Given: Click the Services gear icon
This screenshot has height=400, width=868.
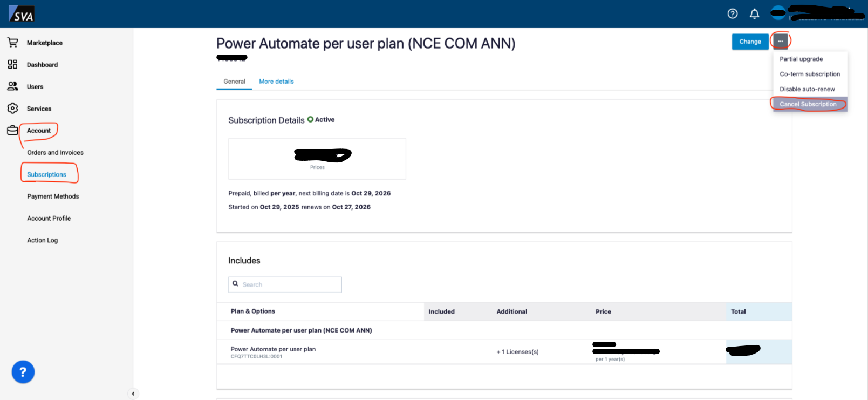Looking at the screenshot, I should 12,109.
